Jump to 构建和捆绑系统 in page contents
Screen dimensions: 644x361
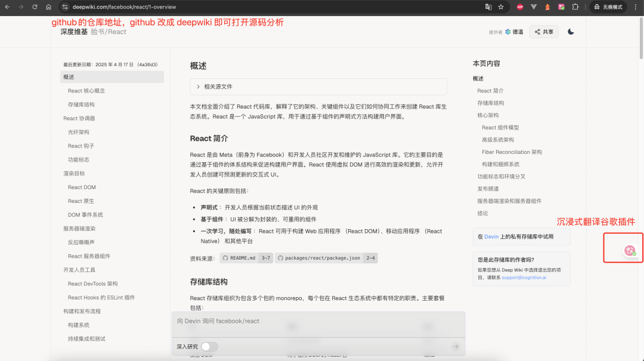click(x=501, y=164)
